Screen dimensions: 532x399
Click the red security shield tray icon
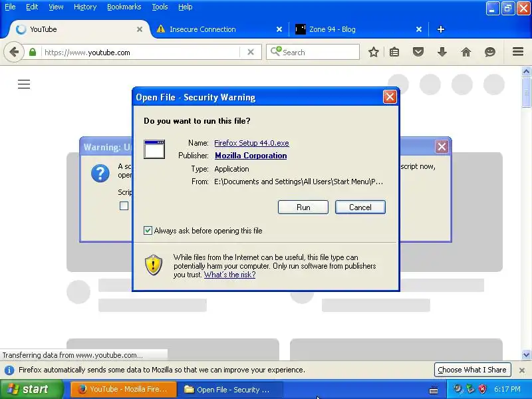click(x=483, y=389)
